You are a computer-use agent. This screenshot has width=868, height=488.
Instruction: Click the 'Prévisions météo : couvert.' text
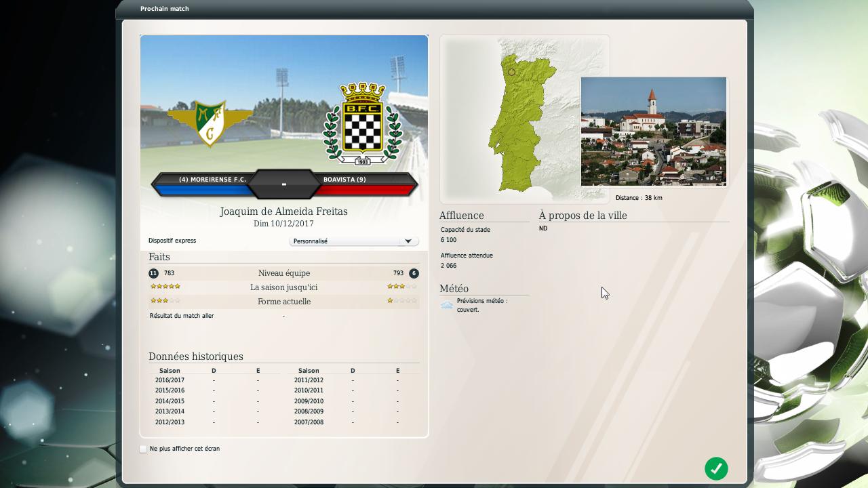point(481,305)
